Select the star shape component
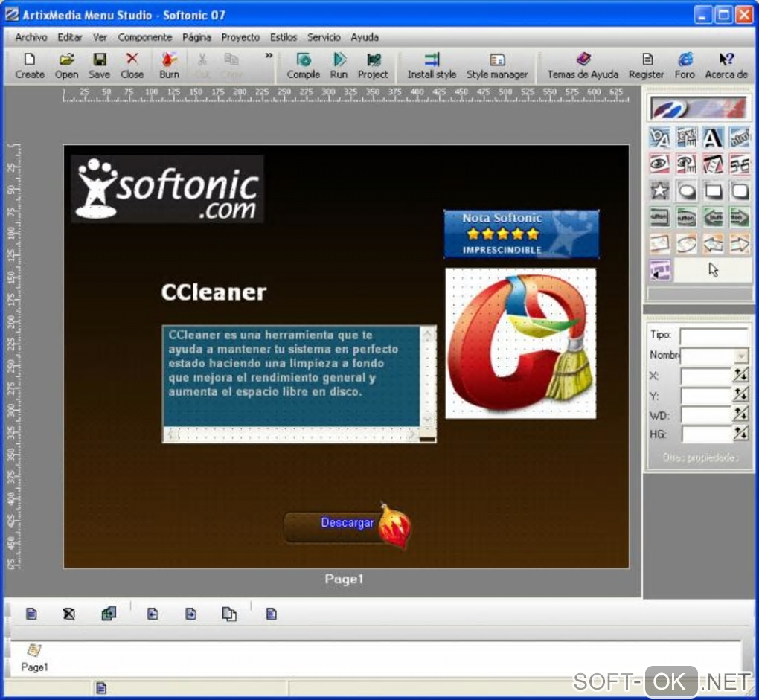Image resolution: width=759 pixels, height=700 pixels. pyautogui.click(x=660, y=190)
